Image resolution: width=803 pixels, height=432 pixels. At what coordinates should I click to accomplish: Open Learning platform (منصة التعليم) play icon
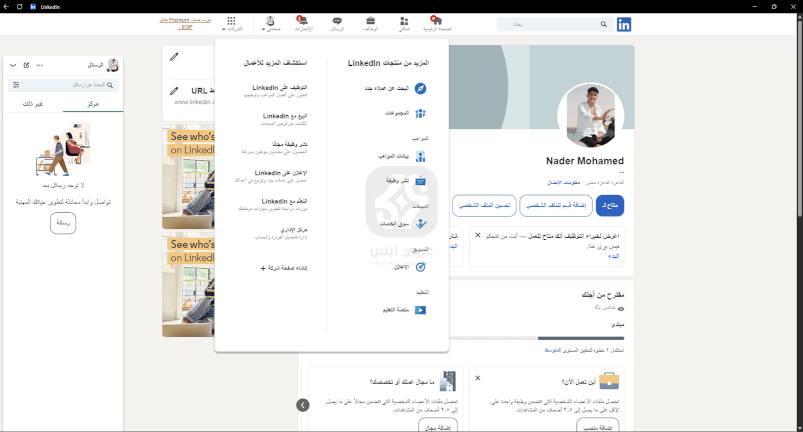click(x=420, y=310)
